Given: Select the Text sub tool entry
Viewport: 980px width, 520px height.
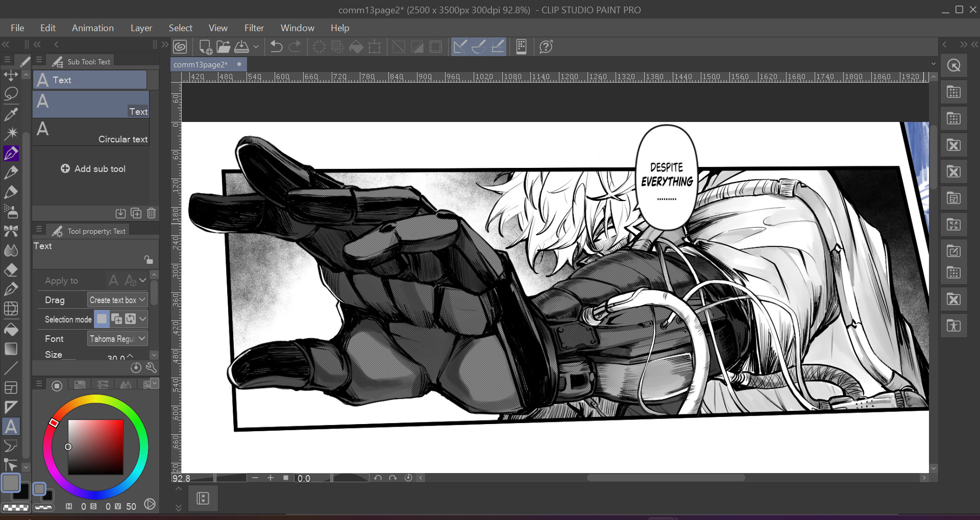Looking at the screenshot, I should pyautogui.click(x=91, y=105).
